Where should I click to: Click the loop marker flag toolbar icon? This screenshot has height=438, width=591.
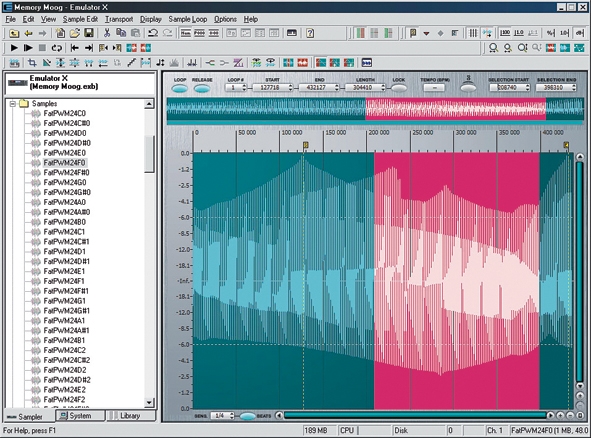413,33
